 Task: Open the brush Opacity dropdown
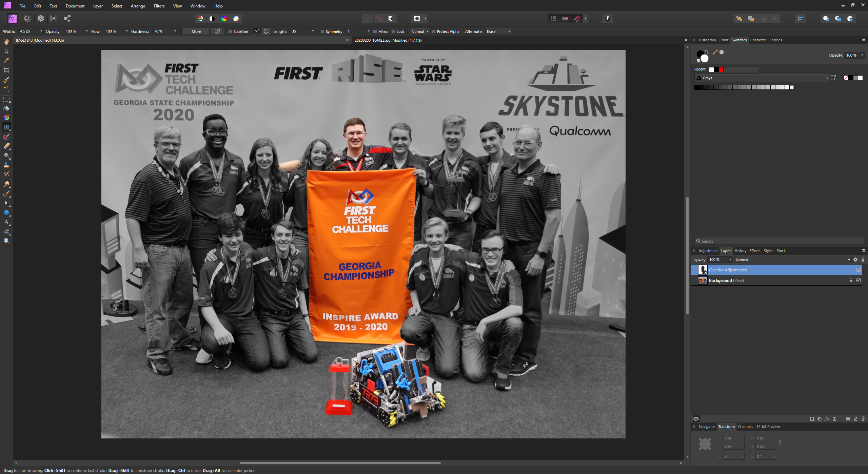(86, 31)
